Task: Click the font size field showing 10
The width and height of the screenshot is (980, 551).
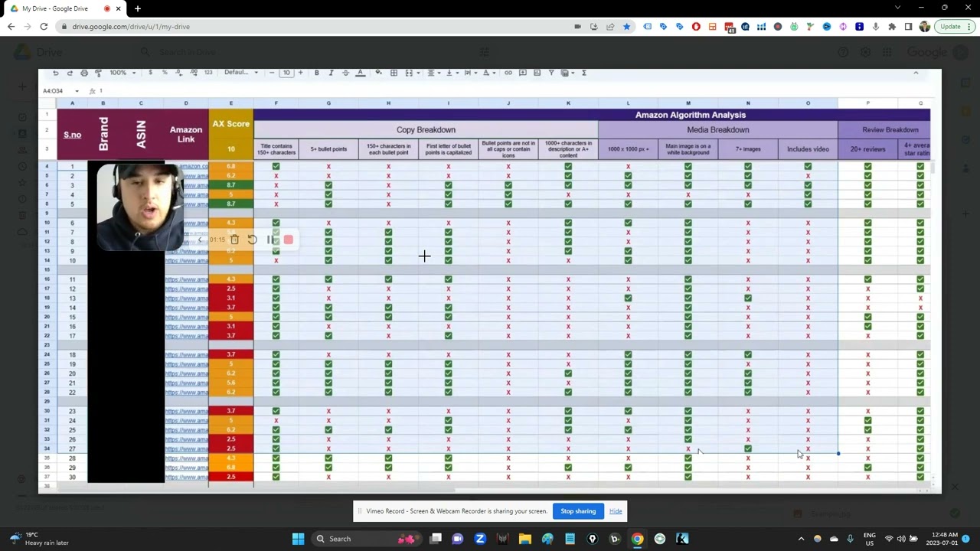Action: (286, 73)
